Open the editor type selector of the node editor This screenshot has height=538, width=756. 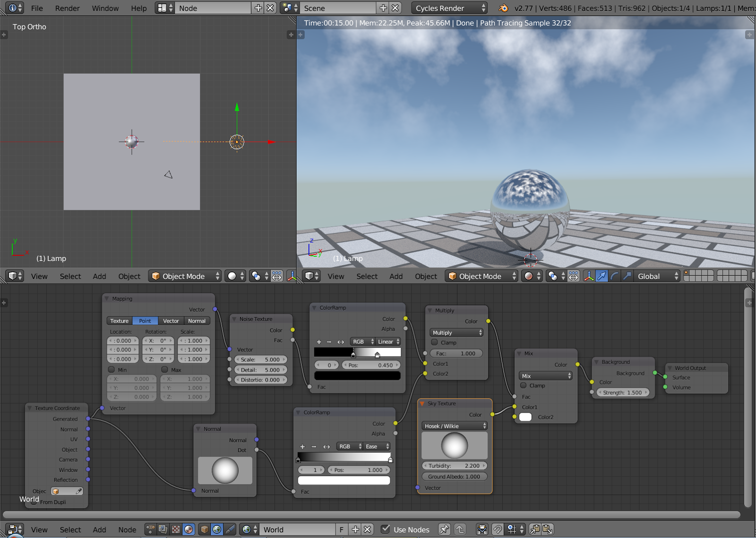coord(14,529)
